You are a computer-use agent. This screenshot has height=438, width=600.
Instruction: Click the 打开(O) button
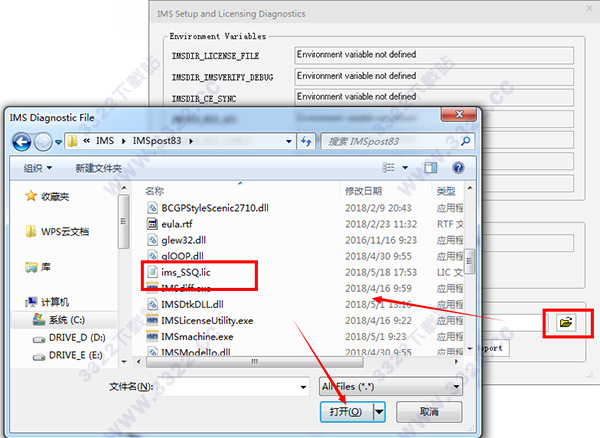tap(347, 412)
